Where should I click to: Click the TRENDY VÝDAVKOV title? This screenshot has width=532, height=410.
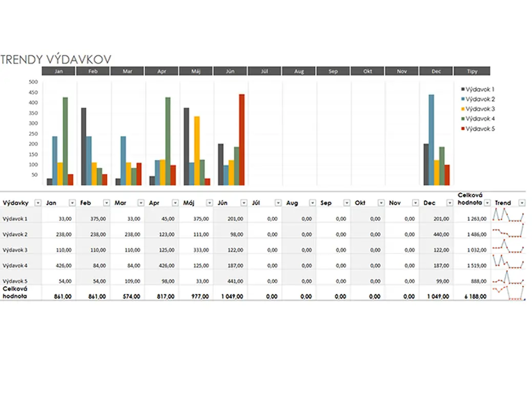point(56,59)
